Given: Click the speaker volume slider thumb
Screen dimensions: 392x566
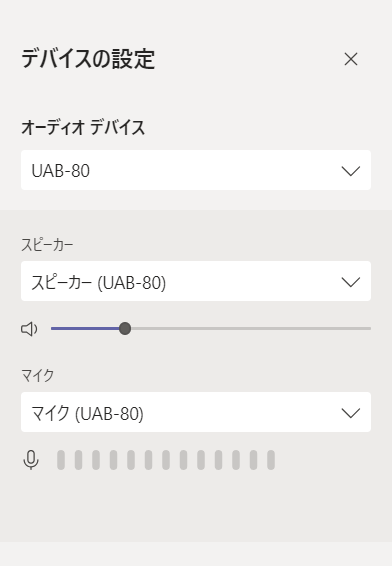Looking at the screenshot, I should 125,328.
